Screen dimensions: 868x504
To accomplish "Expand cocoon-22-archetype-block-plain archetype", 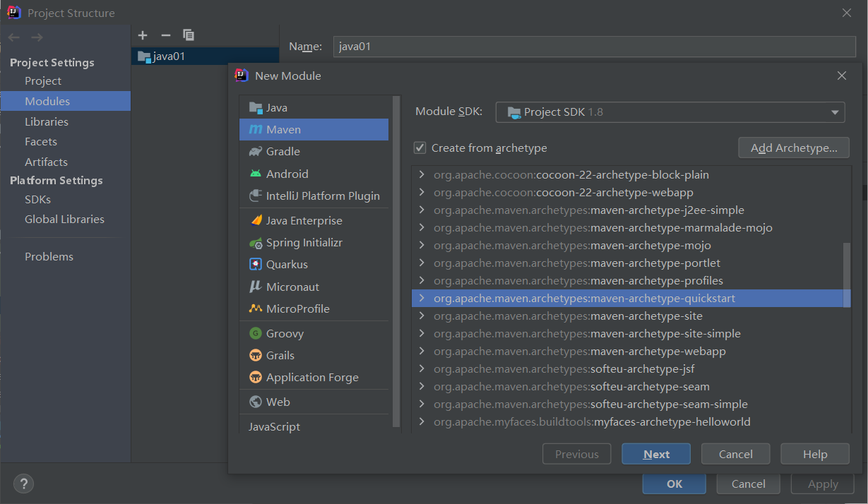I will pyautogui.click(x=422, y=174).
